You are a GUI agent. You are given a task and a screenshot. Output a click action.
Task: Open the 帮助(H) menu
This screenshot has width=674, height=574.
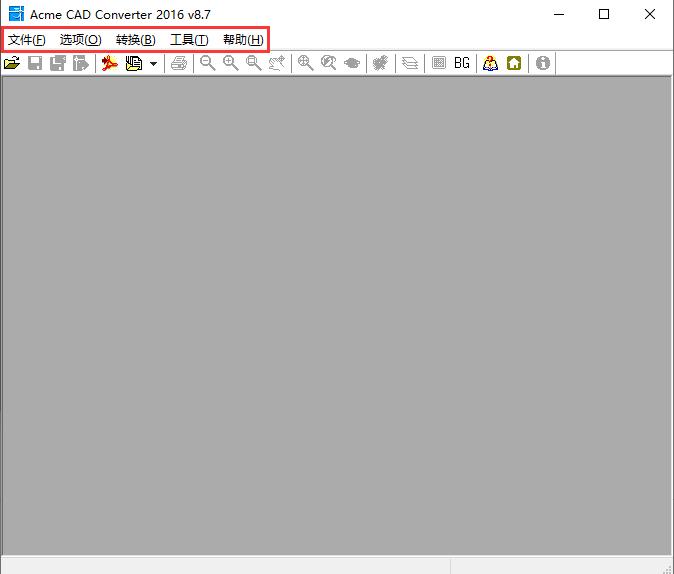point(243,40)
